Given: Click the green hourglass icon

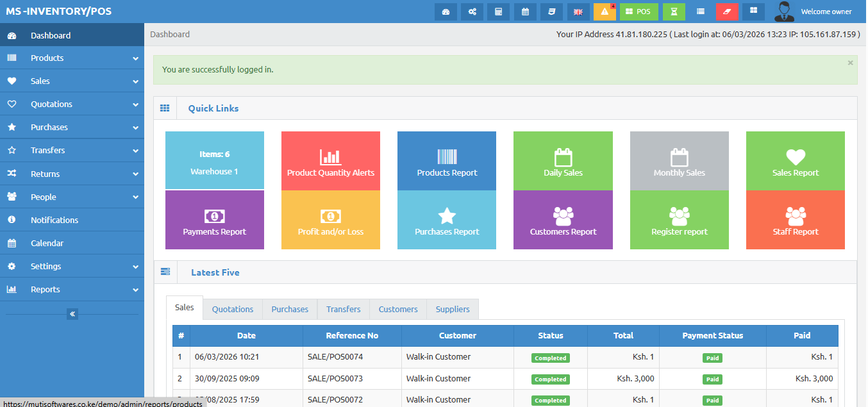Looking at the screenshot, I should (x=674, y=12).
